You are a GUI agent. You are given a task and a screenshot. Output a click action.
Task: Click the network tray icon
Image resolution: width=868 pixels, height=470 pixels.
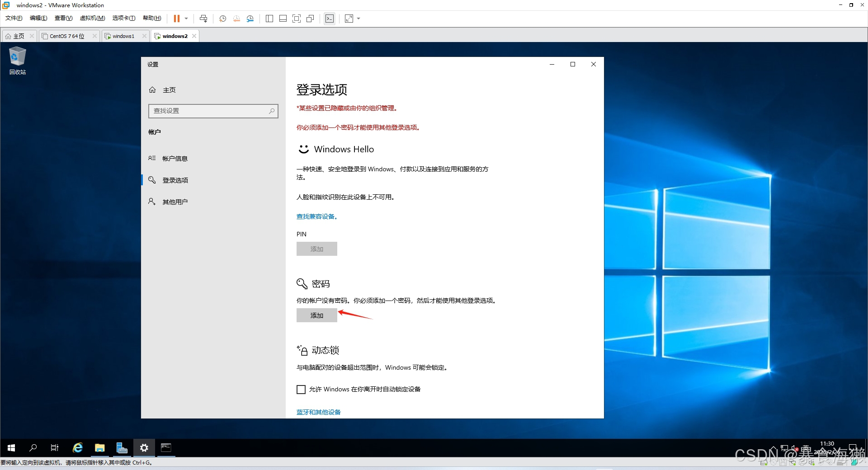(x=784, y=448)
